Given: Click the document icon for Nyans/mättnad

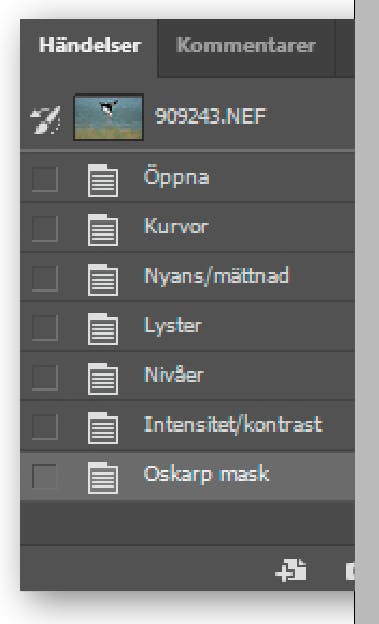Looking at the screenshot, I should [103, 279].
